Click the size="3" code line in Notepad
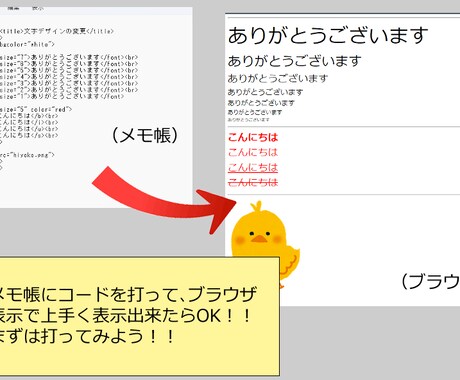 coord(69,83)
